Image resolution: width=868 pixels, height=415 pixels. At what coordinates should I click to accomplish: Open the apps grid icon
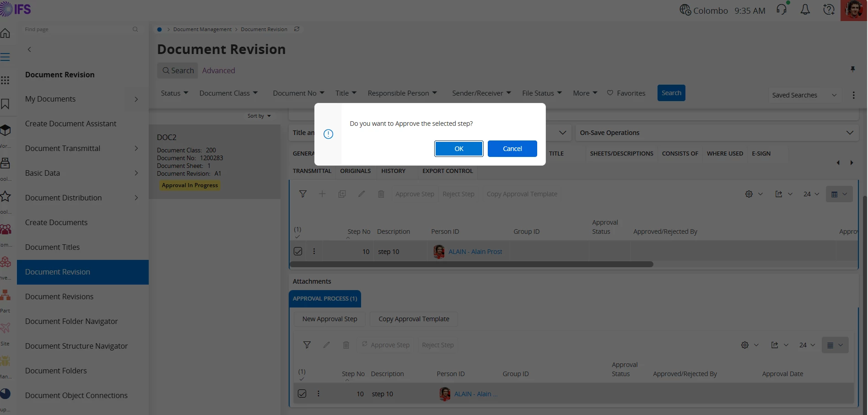coord(5,81)
